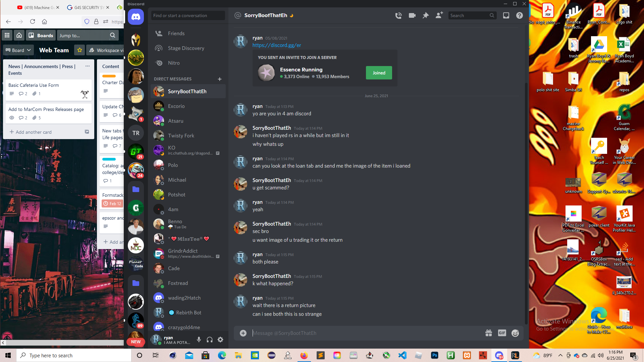Click the Nitro toggle in left sidebar
The width and height of the screenshot is (644, 362).
[174, 62]
